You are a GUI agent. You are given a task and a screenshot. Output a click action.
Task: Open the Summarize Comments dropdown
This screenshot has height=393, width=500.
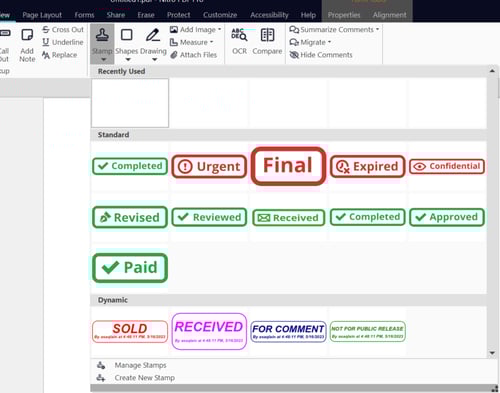tap(377, 30)
